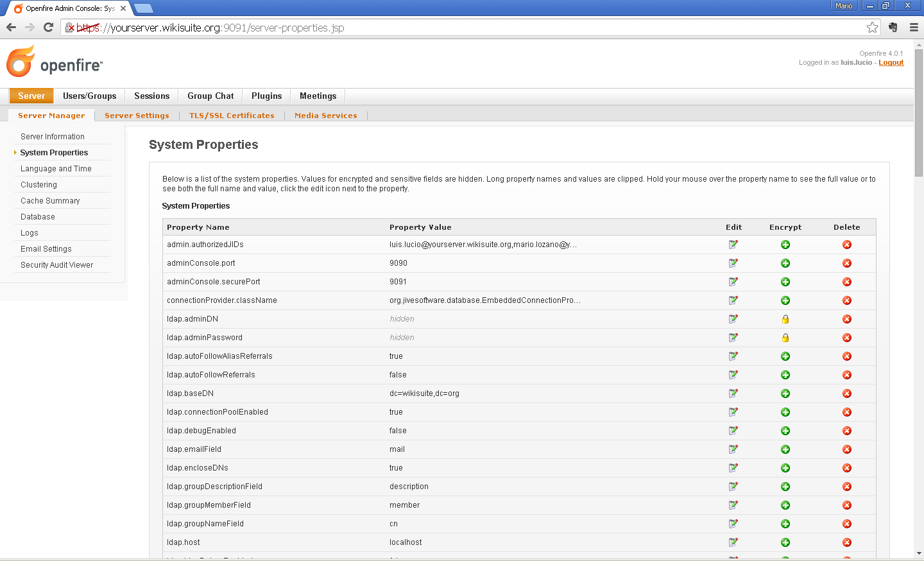Switch to the Plugins tab

(x=266, y=96)
